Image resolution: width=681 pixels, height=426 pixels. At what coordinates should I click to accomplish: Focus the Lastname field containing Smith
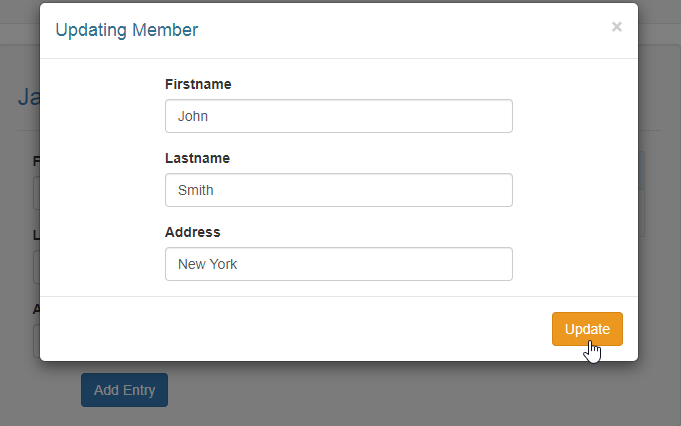pos(338,190)
